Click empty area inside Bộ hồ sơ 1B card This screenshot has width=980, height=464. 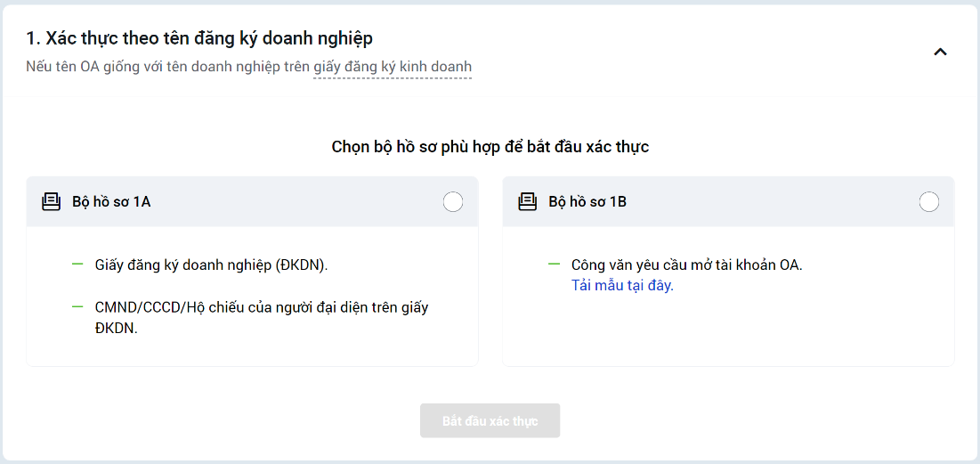[x=728, y=334]
